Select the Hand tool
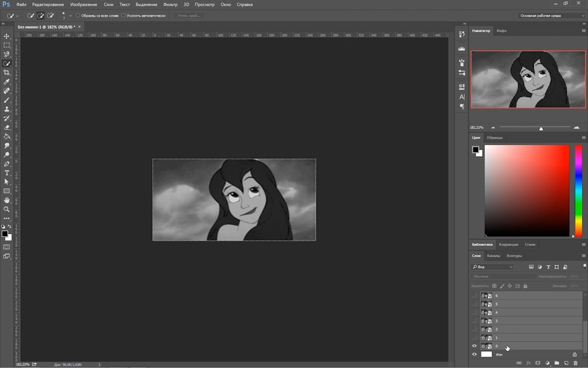The width and height of the screenshot is (588, 368). coord(6,200)
